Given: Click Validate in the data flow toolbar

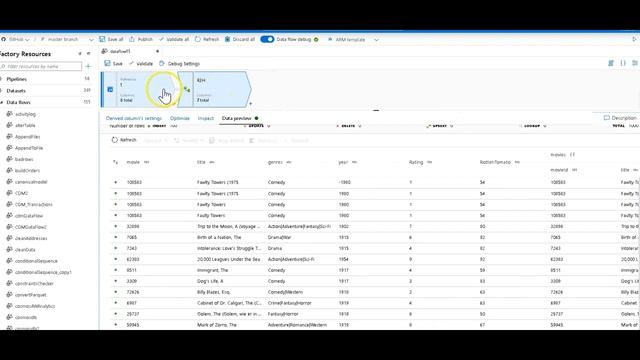Looking at the screenshot, I should [141, 64].
